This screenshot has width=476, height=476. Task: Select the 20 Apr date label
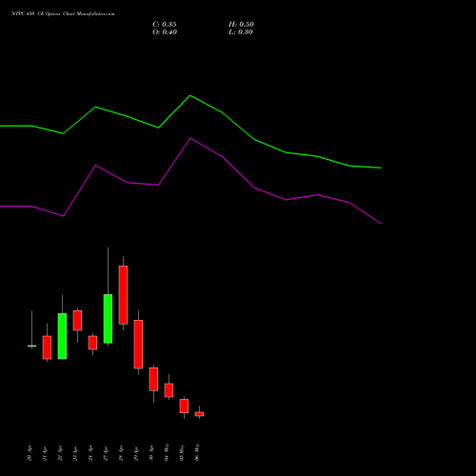coord(30,453)
